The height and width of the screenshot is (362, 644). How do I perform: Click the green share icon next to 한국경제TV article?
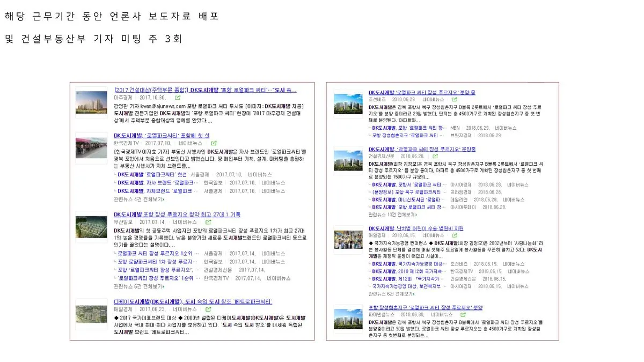214,143
